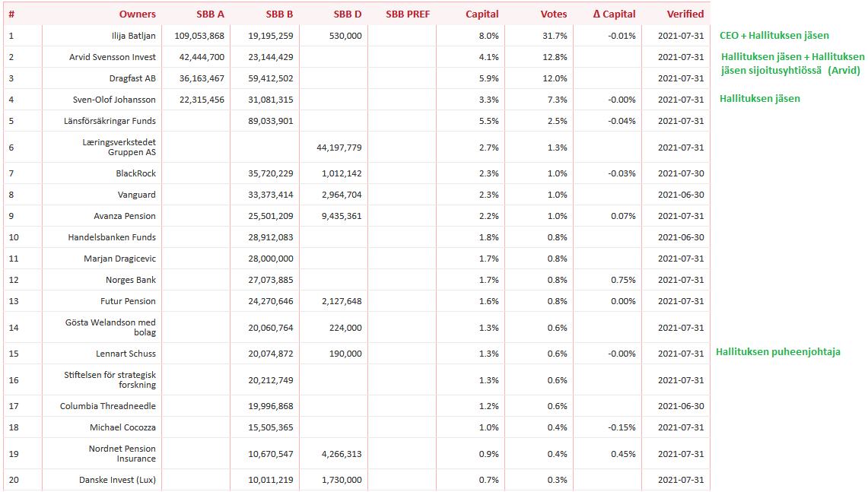Click the SBB B column header
Viewport: 868px width, 492px height.
point(279,14)
